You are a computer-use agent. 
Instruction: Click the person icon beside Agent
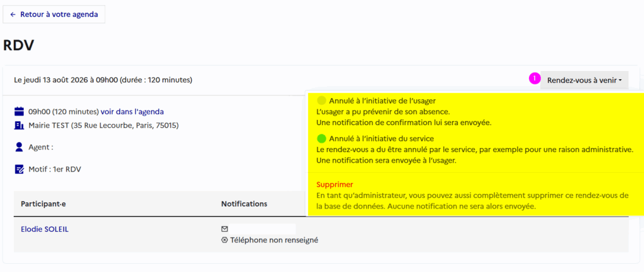[19, 147]
